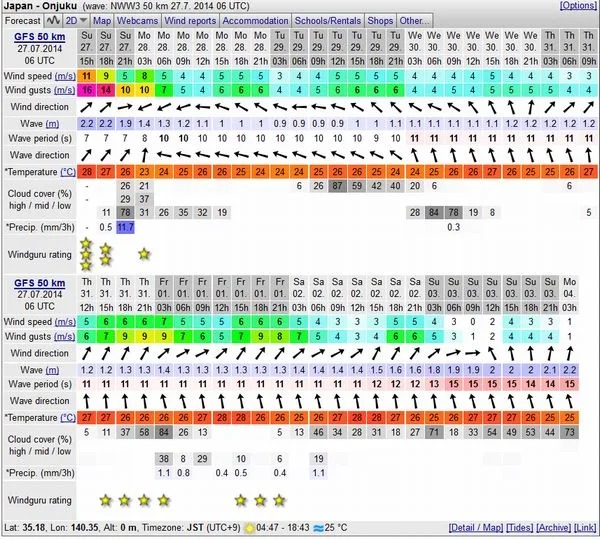Click the upper Cloud cover (%) label
This screenshot has height=540, width=600.
tap(40, 194)
